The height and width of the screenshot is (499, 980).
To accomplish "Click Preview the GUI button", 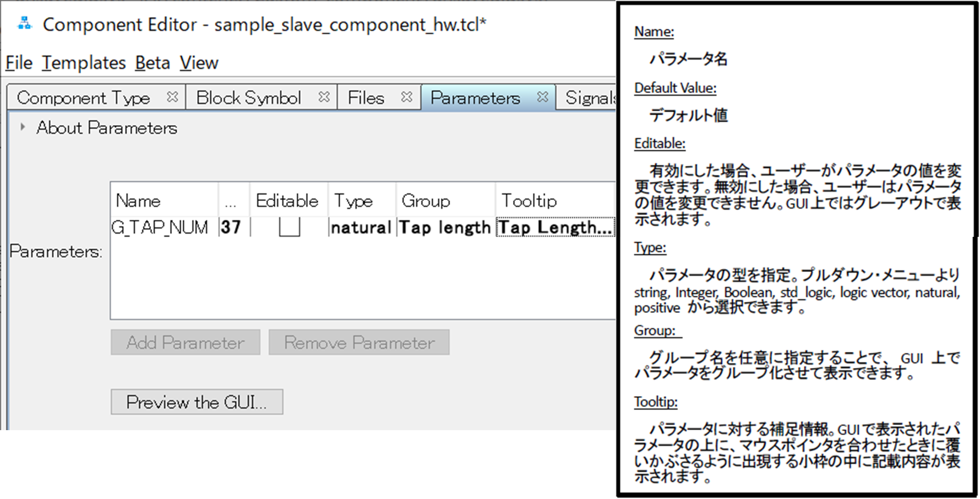I will (x=197, y=402).
